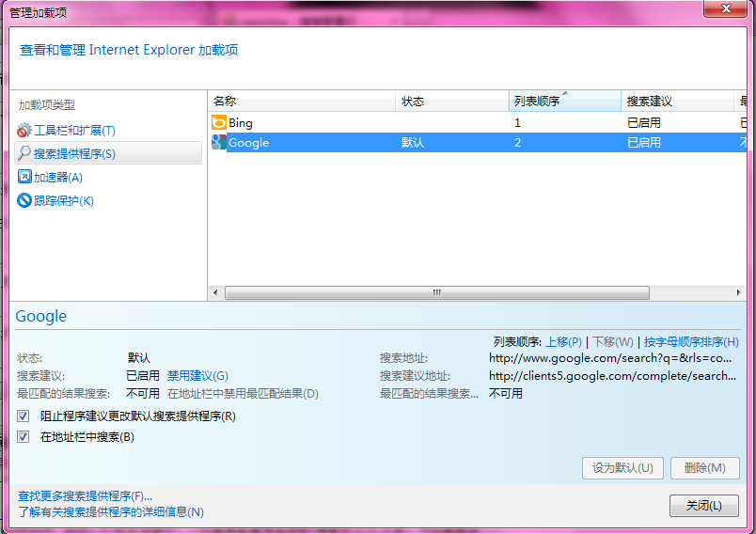This screenshot has width=756, height=534.
Task: Click 已启用 suggestion cell in Google row
Action: (x=644, y=143)
